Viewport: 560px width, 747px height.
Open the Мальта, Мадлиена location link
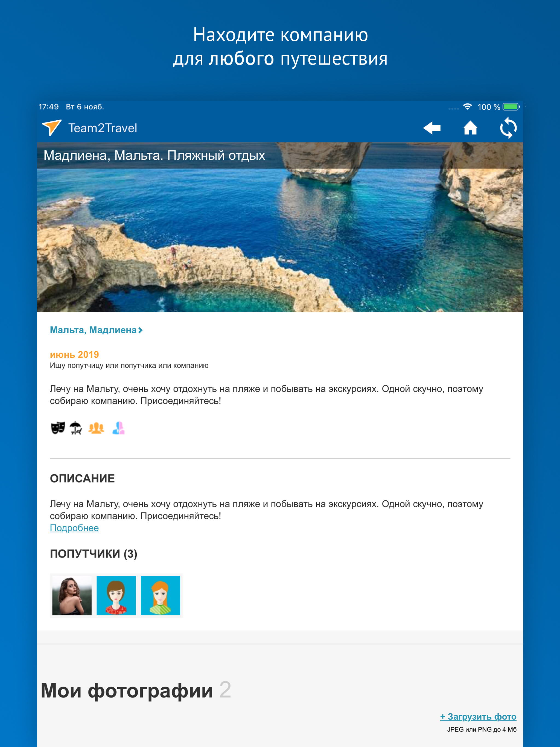[93, 330]
